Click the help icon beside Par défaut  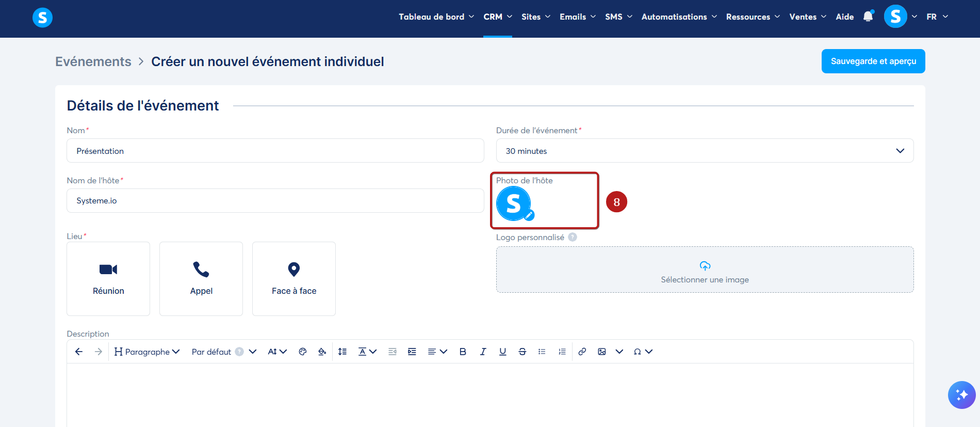coord(239,352)
